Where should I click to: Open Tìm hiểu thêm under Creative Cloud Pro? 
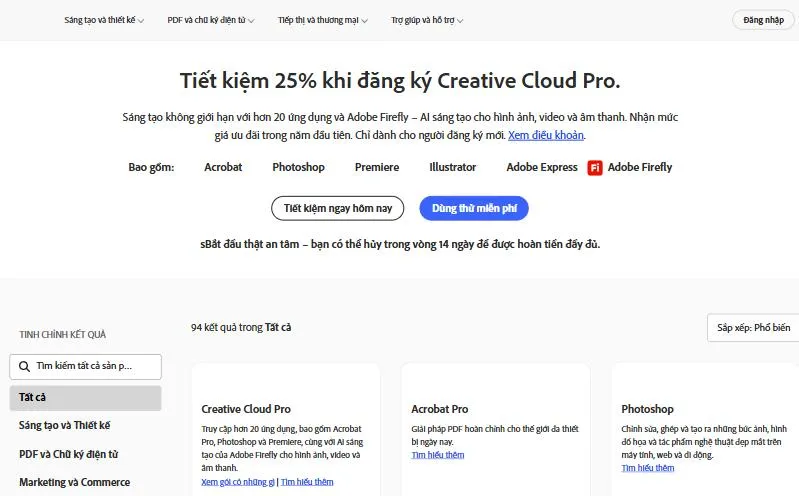[x=307, y=482]
